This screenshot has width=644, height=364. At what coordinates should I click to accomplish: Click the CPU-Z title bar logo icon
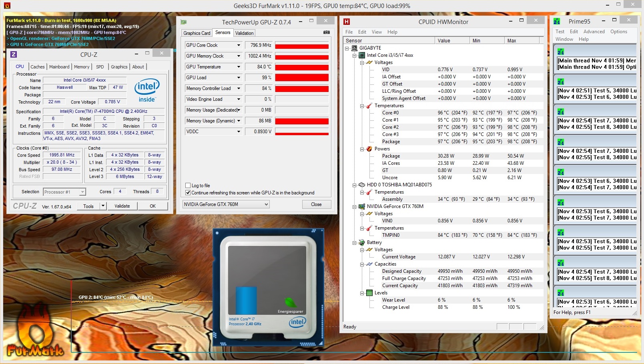coord(14,54)
